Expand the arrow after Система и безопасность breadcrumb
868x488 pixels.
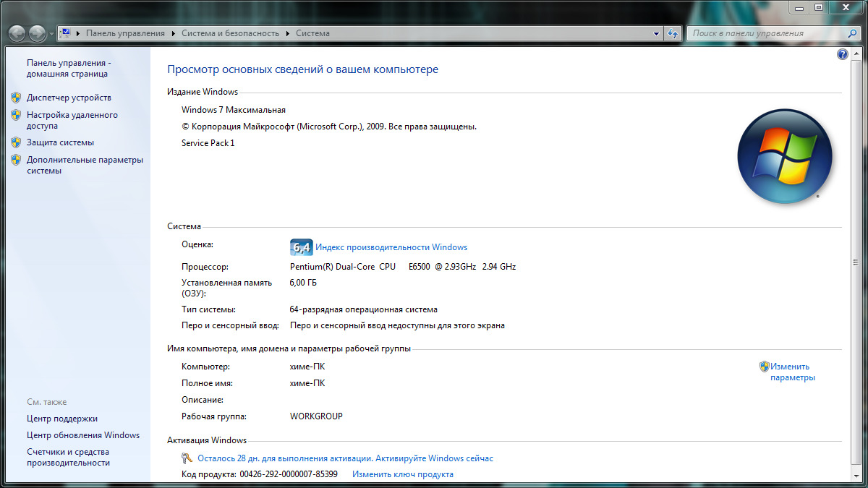click(287, 33)
